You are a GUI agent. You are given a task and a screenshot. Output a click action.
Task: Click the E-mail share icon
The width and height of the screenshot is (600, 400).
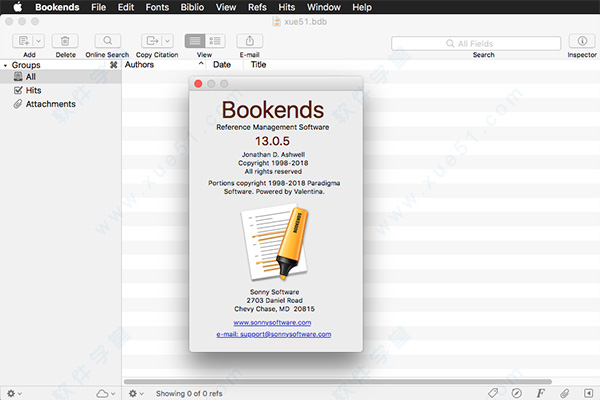(x=249, y=41)
